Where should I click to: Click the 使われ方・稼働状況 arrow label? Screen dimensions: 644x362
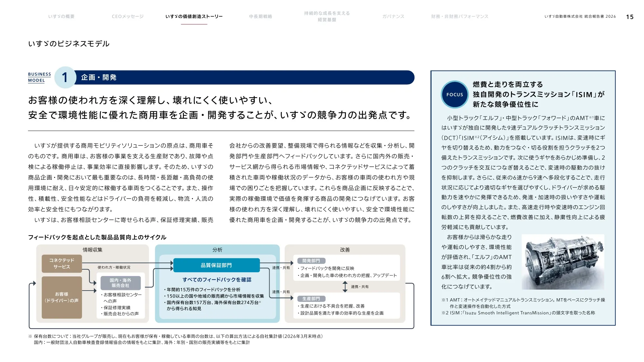(114, 267)
